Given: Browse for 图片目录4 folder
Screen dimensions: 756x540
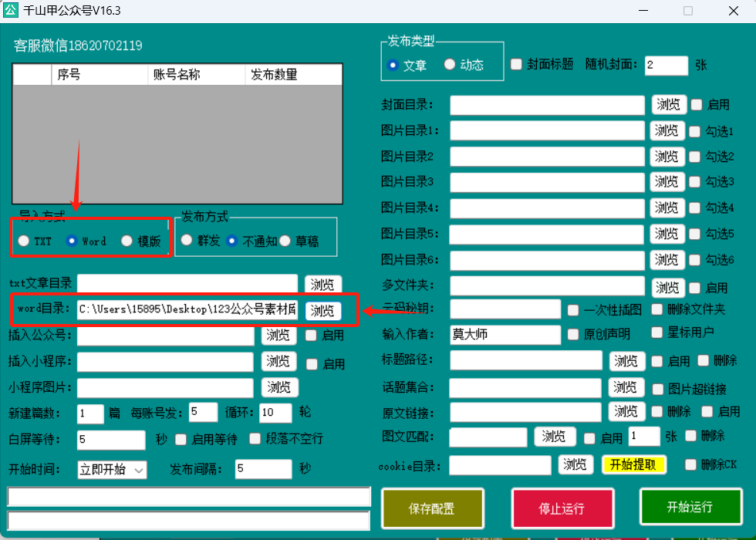Looking at the screenshot, I should click(x=667, y=208).
